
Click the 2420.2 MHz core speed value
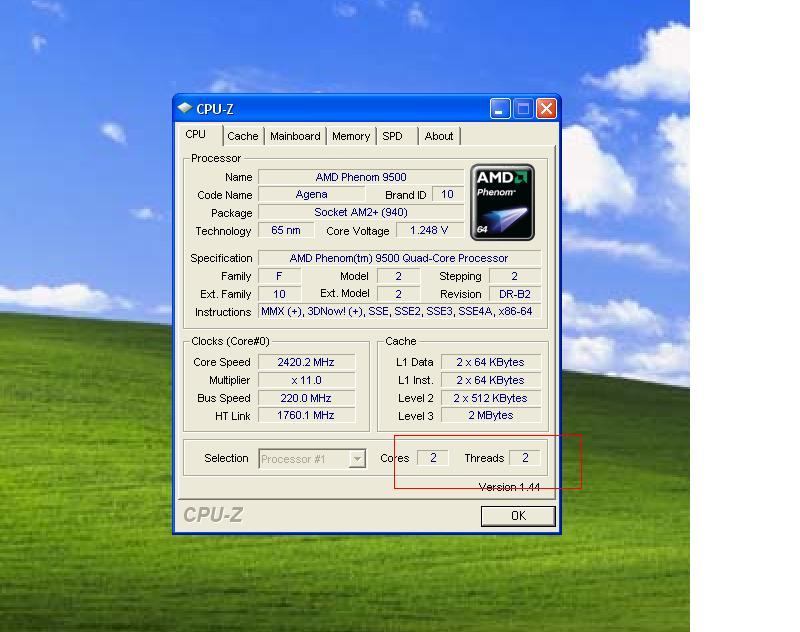point(306,362)
